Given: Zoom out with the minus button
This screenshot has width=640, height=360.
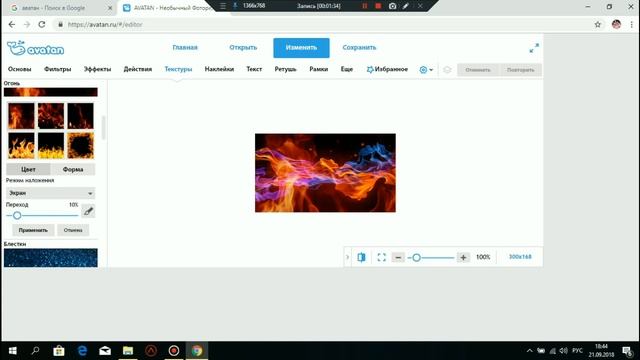Looking at the screenshot, I should coord(398,257).
